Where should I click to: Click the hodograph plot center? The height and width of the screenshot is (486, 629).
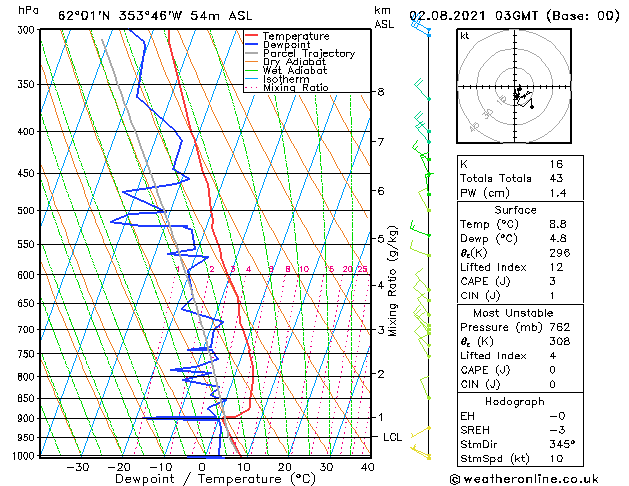coord(515,87)
